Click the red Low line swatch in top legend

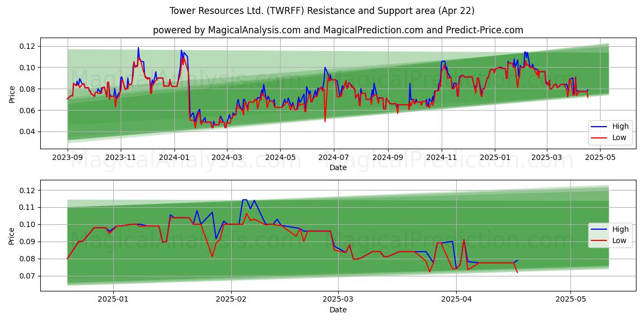599,138
